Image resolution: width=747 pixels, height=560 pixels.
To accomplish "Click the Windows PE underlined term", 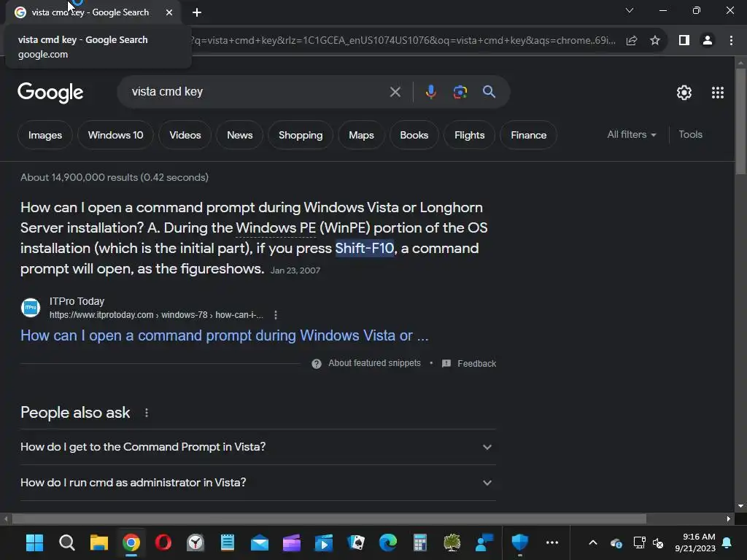I will [276, 228].
